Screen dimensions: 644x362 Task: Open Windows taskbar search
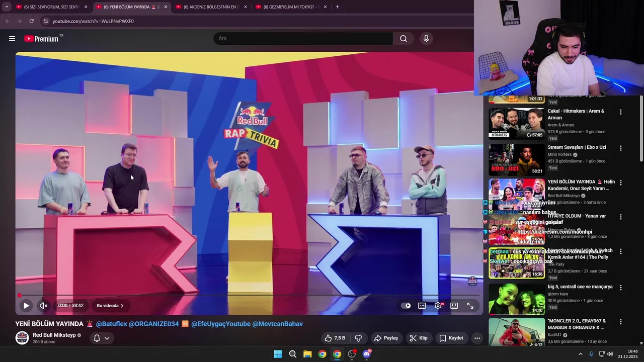(293, 354)
